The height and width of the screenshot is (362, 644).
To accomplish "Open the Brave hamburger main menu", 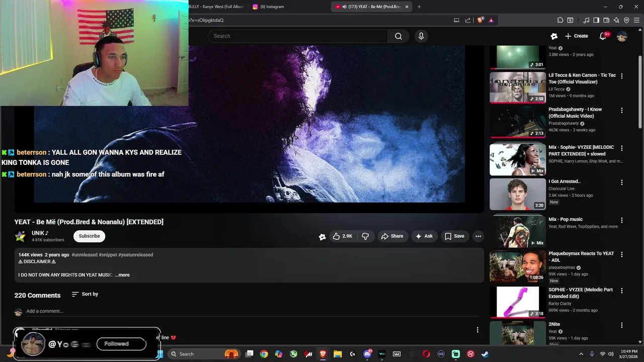I will pyautogui.click(x=637, y=20).
